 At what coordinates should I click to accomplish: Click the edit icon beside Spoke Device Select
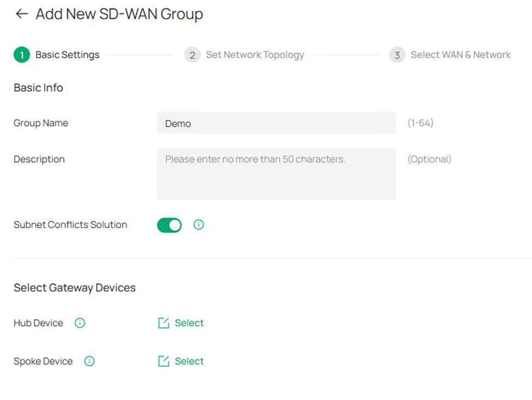(163, 361)
